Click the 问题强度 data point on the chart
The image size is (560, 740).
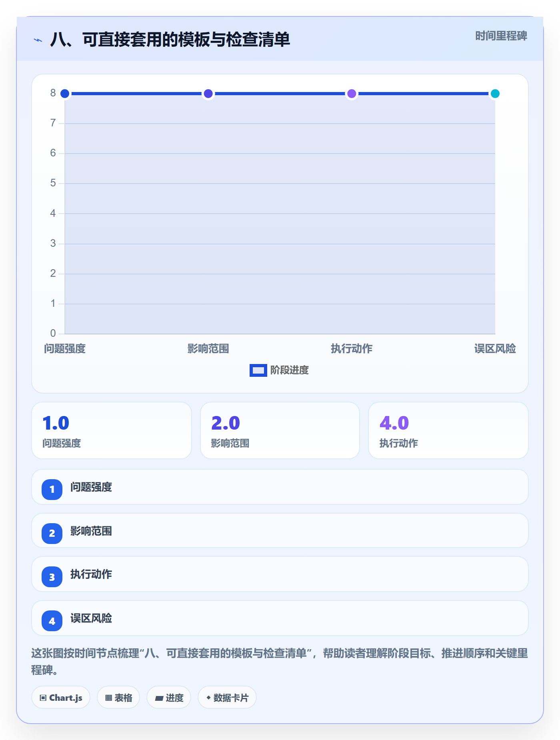[65, 94]
